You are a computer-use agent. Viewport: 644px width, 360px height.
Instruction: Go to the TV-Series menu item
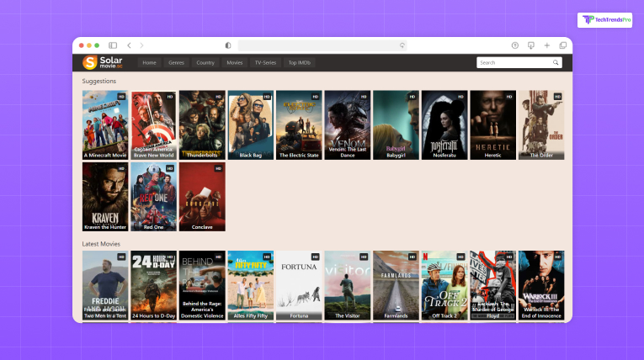tap(265, 63)
